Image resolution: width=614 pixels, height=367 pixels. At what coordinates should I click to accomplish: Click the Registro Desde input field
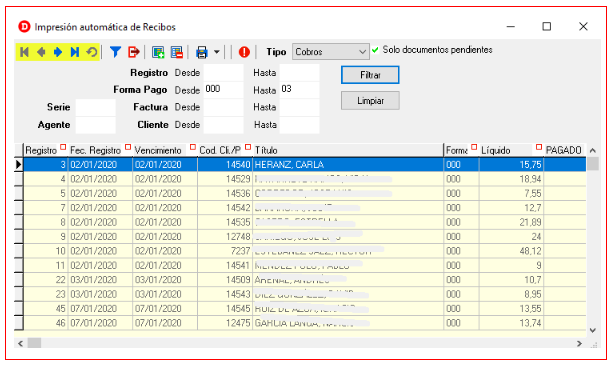(223, 73)
